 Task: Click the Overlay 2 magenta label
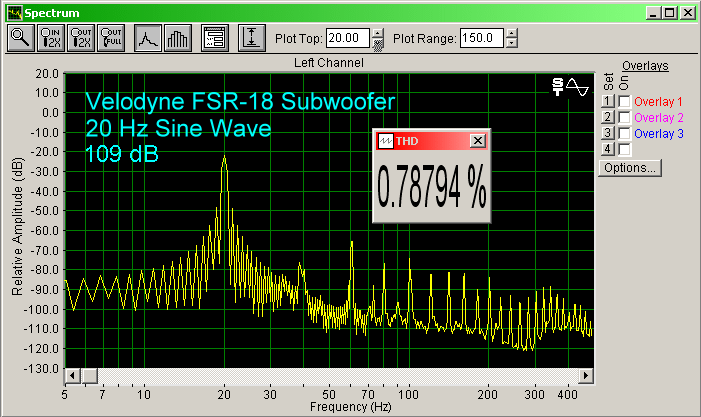click(x=659, y=118)
